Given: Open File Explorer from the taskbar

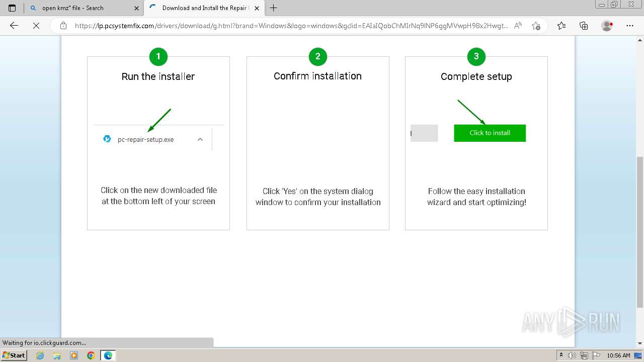Looking at the screenshot, I should click(x=57, y=355).
